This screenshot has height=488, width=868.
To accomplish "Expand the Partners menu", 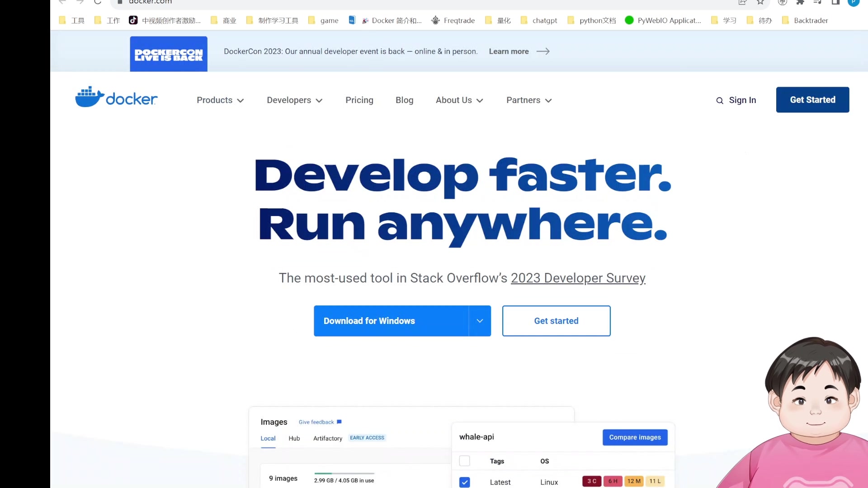I will click(529, 100).
